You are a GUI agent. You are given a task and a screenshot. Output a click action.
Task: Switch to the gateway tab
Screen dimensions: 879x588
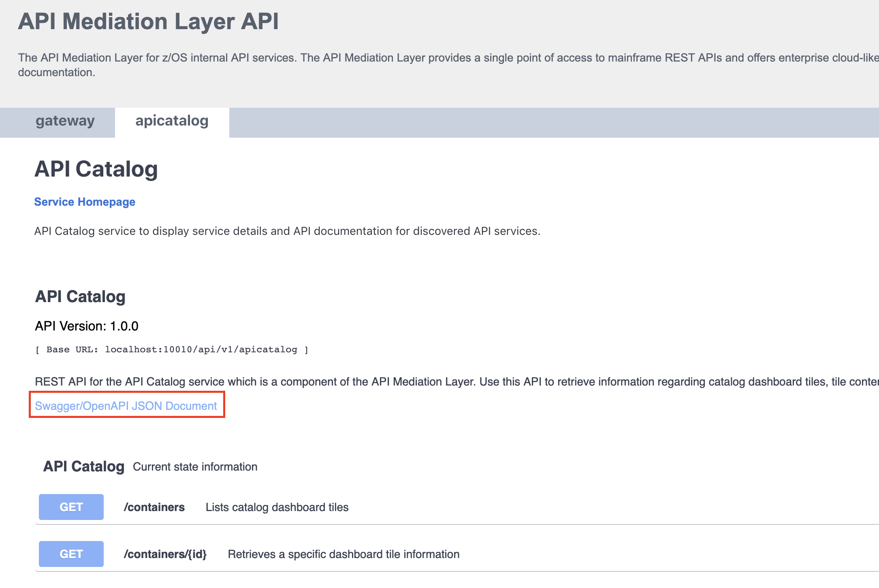[65, 121]
